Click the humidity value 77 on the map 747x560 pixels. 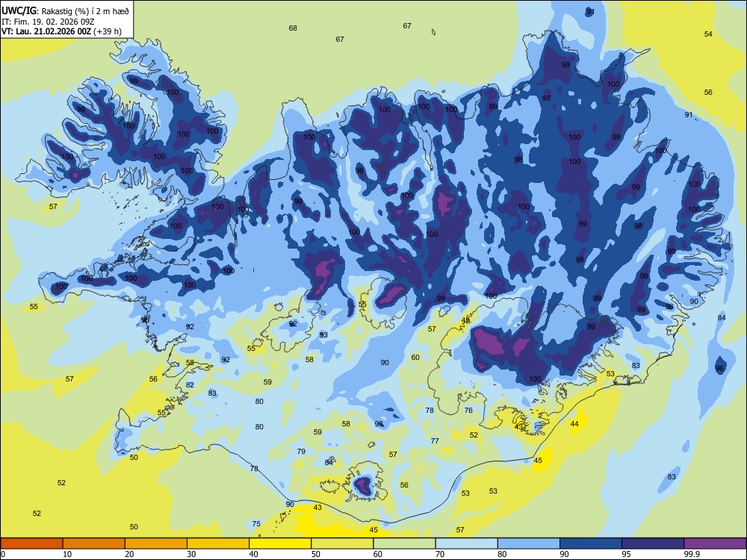point(435,441)
